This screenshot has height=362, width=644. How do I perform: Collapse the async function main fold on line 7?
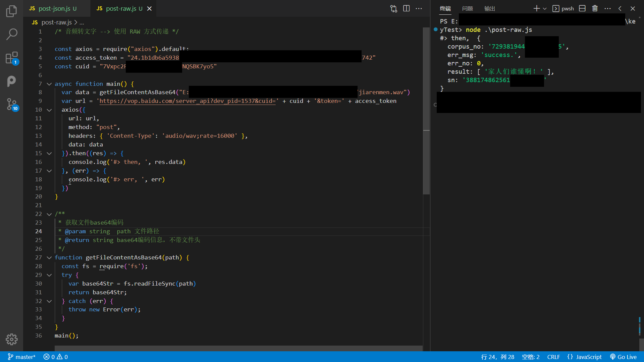(x=49, y=84)
